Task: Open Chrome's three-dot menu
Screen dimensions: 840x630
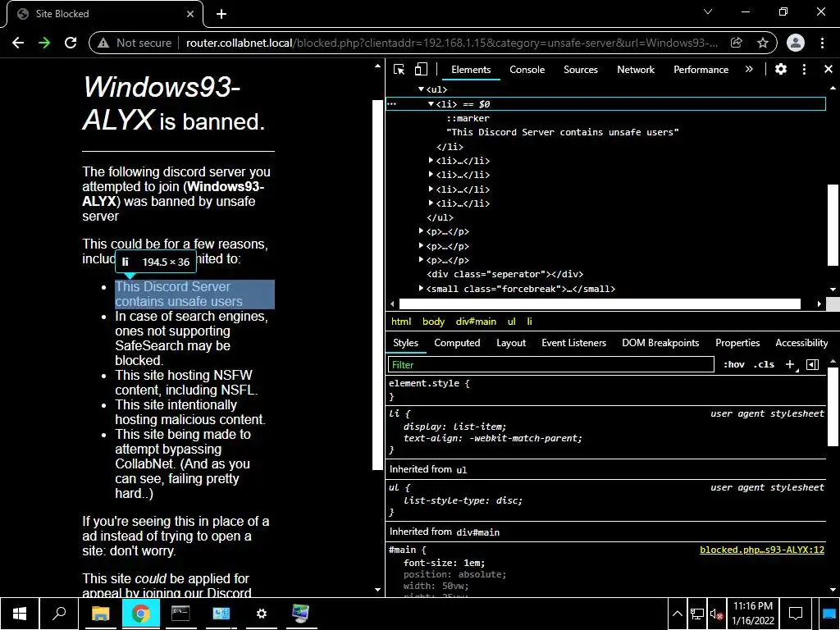Action: 822,43
